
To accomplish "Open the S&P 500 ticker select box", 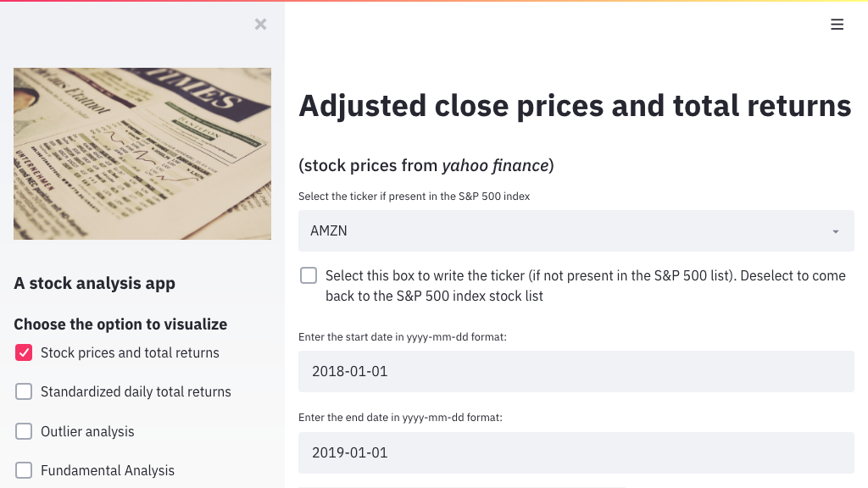I will tap(576, 230).
